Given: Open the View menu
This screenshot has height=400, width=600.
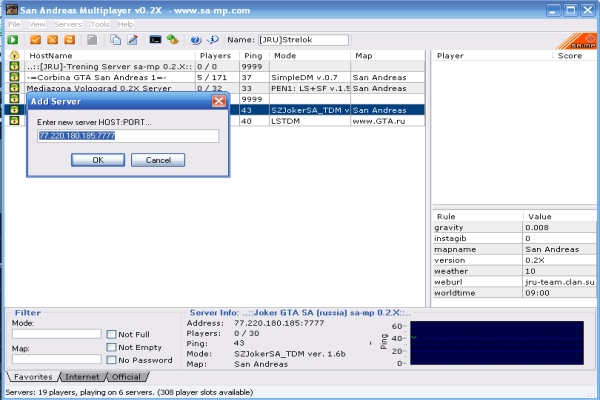Looking at the screenshot, I should pos(37,24).
